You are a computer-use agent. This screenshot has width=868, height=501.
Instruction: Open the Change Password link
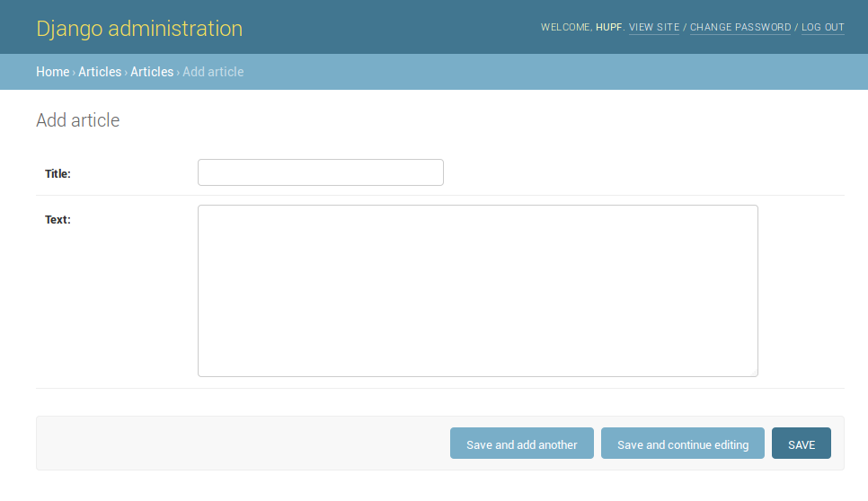(740, 27)
